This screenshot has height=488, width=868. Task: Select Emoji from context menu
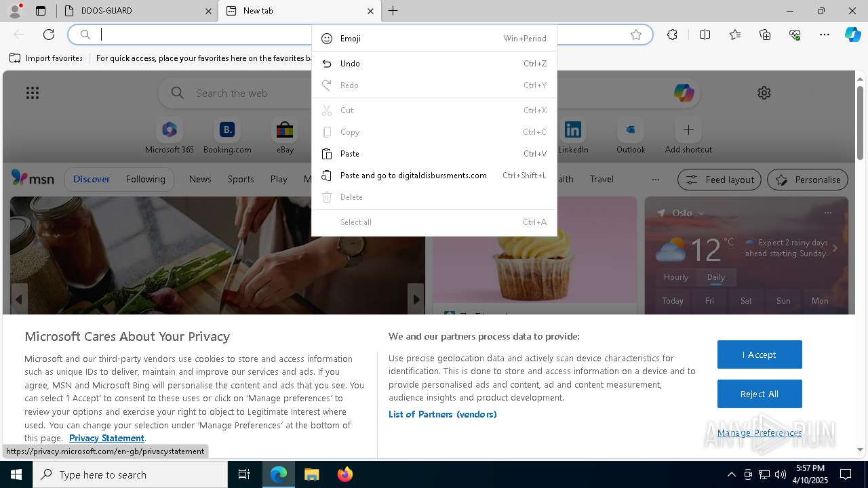click(x=434, y=39)
